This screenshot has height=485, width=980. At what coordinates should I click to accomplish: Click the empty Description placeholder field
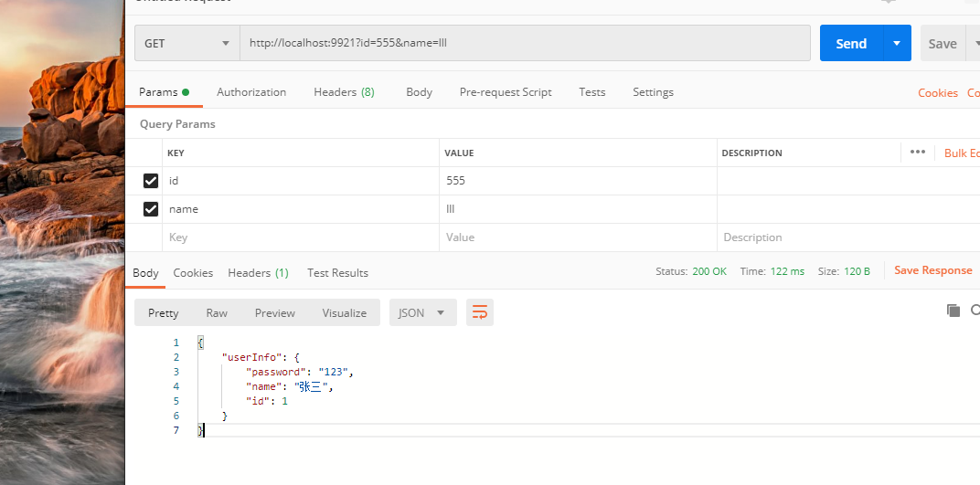(848, 237)
